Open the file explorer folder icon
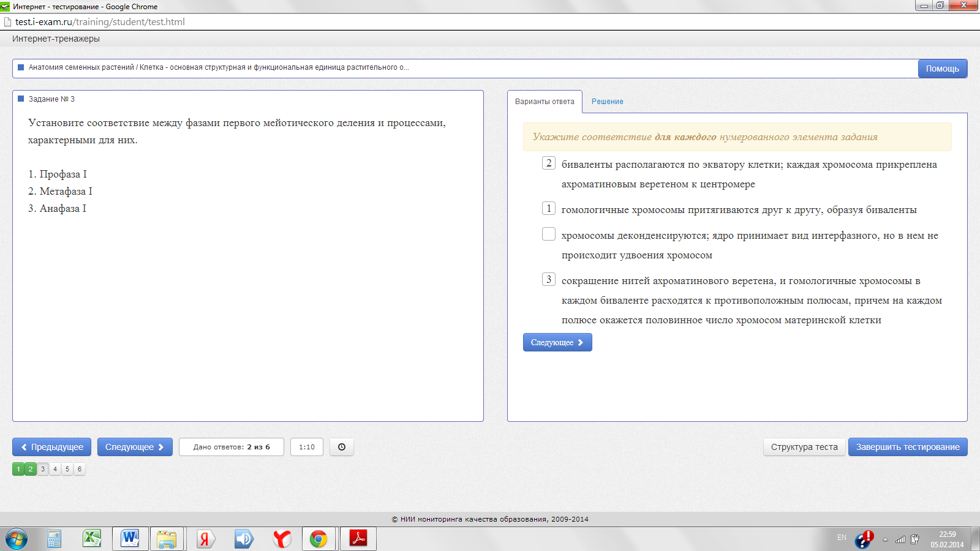The width and height of the screenshot is (980, 551). click(x=167, y=539)
